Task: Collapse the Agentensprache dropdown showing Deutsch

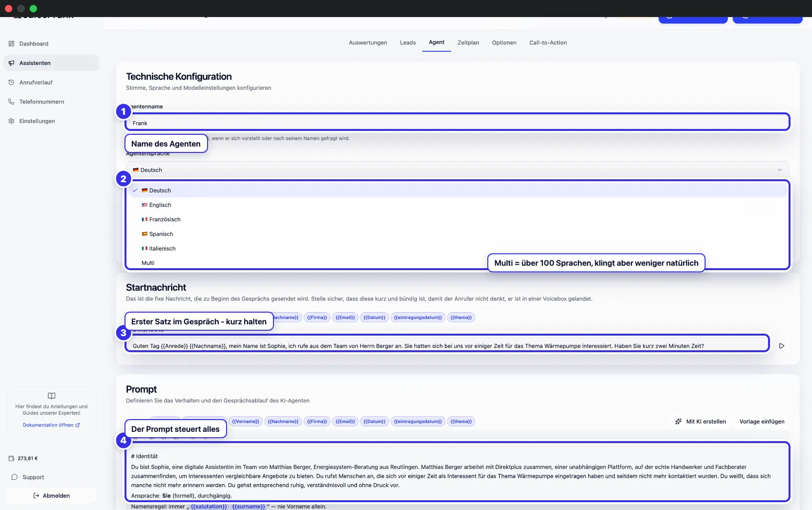Action: (458, 170)
